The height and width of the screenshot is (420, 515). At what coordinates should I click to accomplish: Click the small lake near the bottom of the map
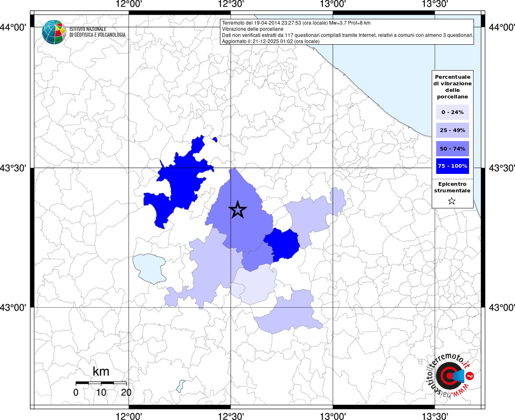coord(181,386)
